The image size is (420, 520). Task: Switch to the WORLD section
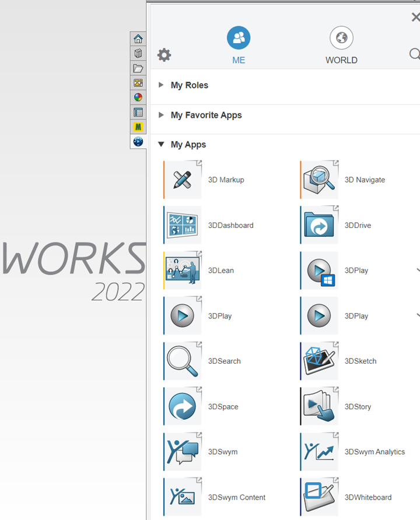341,45
